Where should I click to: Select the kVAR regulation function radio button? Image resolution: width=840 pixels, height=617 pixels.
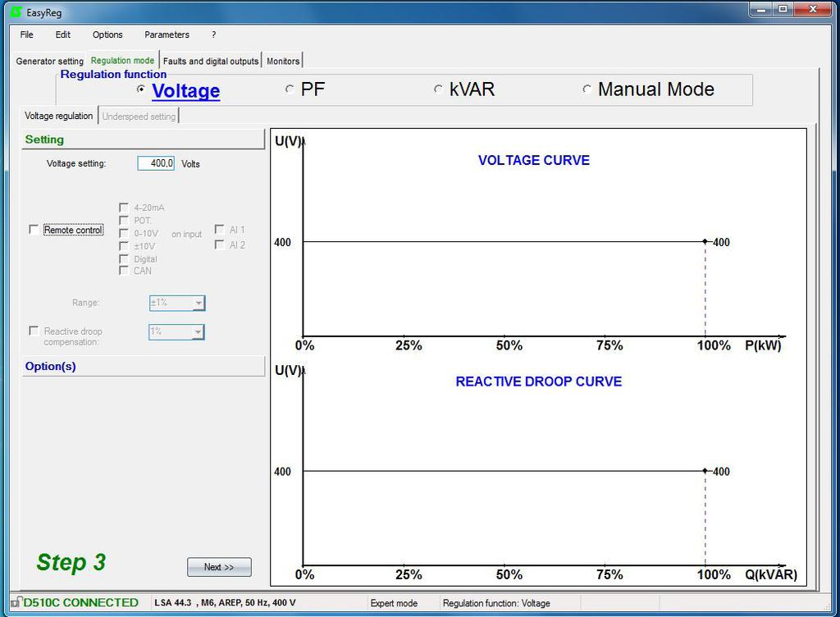point(439,89)
